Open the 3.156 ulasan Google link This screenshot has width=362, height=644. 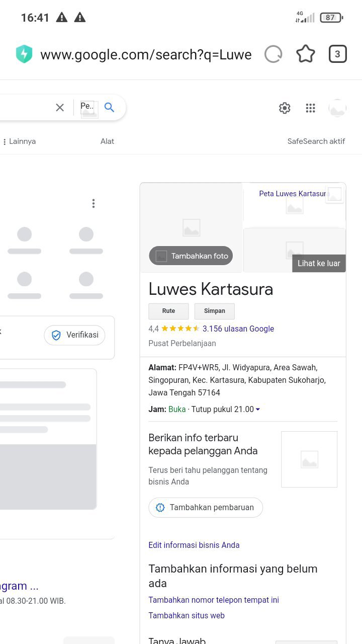[x=238, y=329]
